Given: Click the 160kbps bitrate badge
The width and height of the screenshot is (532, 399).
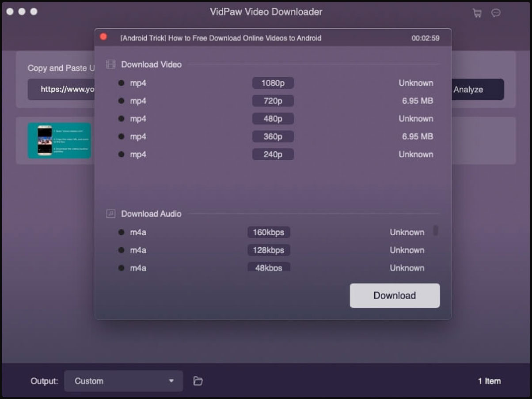Looking at the screenshot, I should click(269, 232).
